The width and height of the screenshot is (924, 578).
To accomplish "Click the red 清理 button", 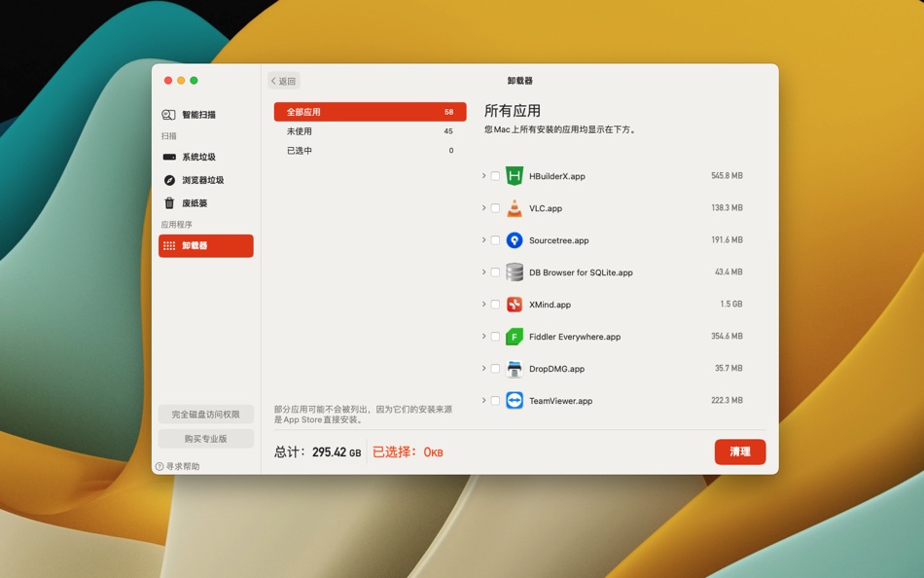I will tap(740, 452).
